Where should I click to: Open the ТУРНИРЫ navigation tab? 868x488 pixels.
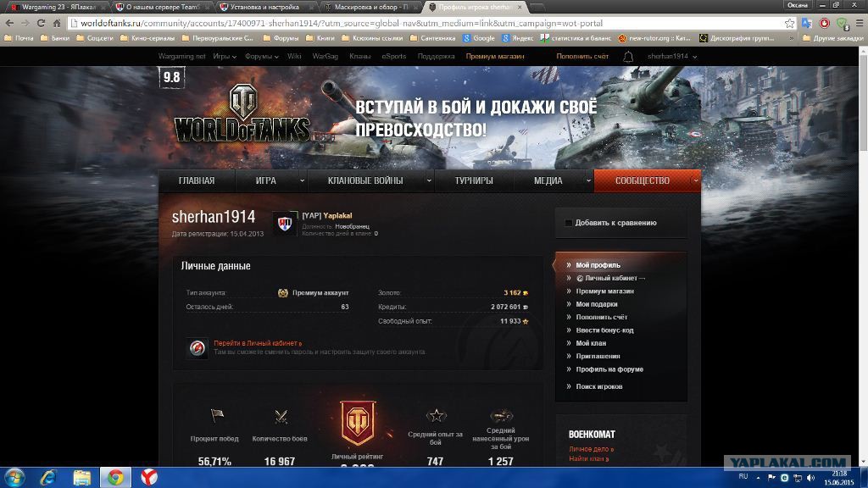pyautogui.click(x=474, y=180)
